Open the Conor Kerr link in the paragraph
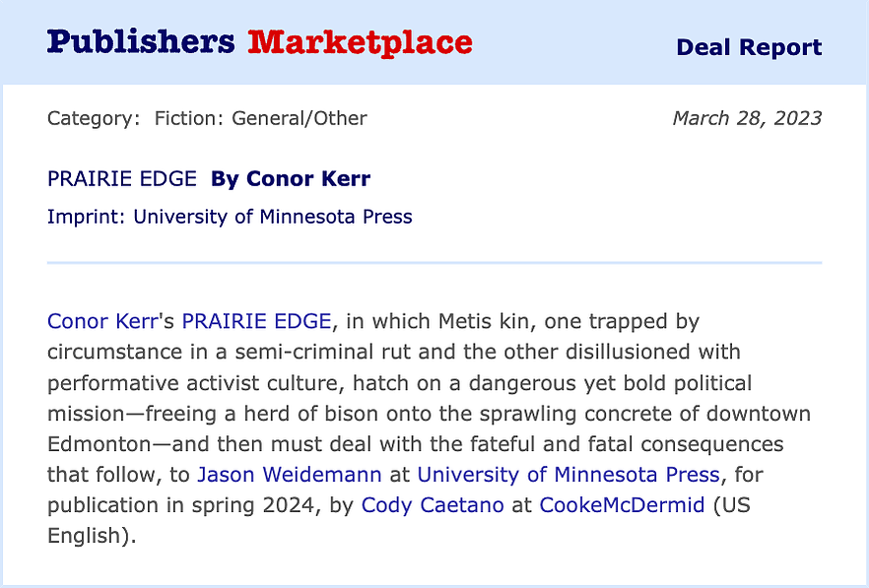869x588 pixels. point(102,321)
